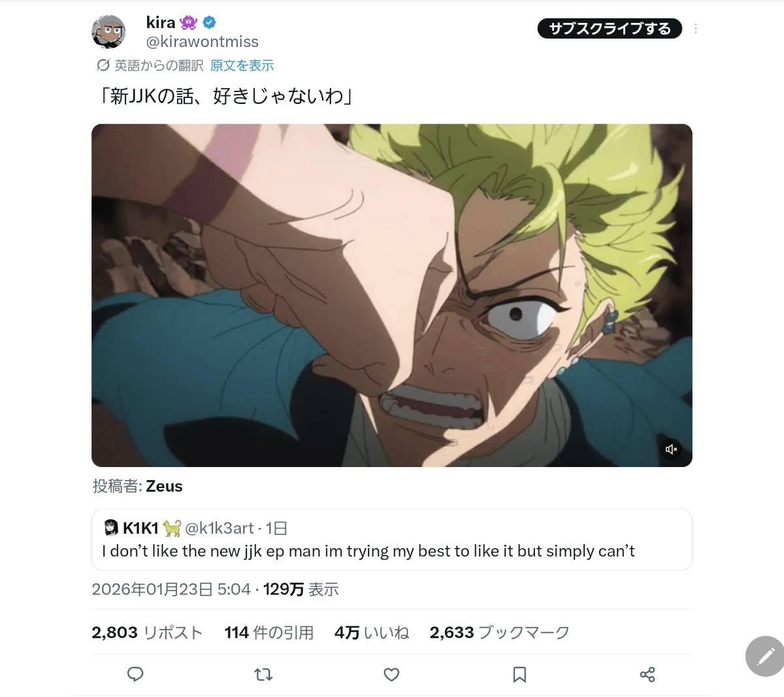Screen dimensions: 784x697
Task: Click the reply speech bubble icon
Action: pos(135,674)
